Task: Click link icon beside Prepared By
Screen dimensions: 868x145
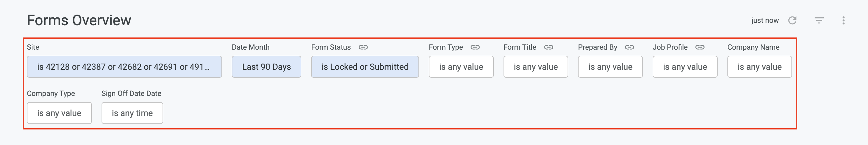Action: point(629,47)
